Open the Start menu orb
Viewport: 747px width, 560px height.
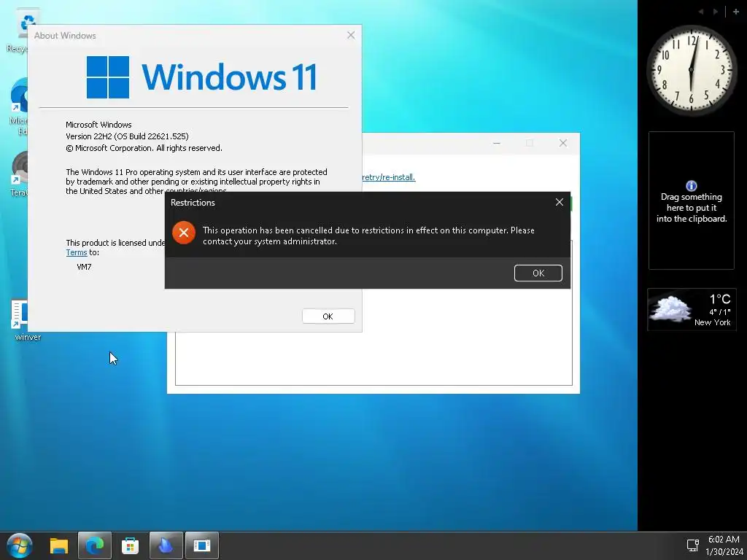coord(19,545)
